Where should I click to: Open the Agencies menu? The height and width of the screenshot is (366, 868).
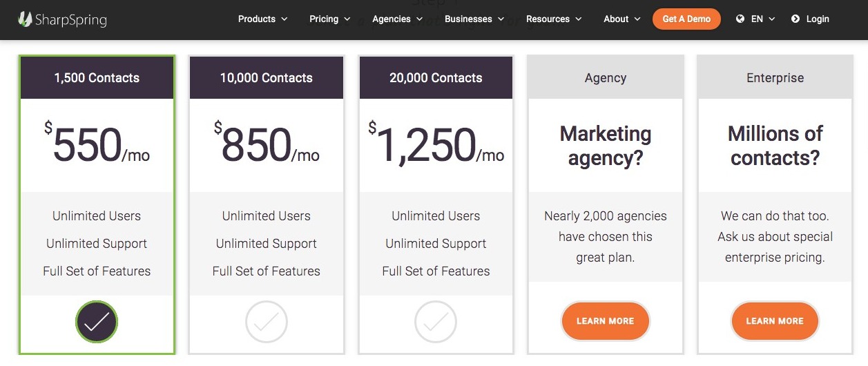pos(397,19)
